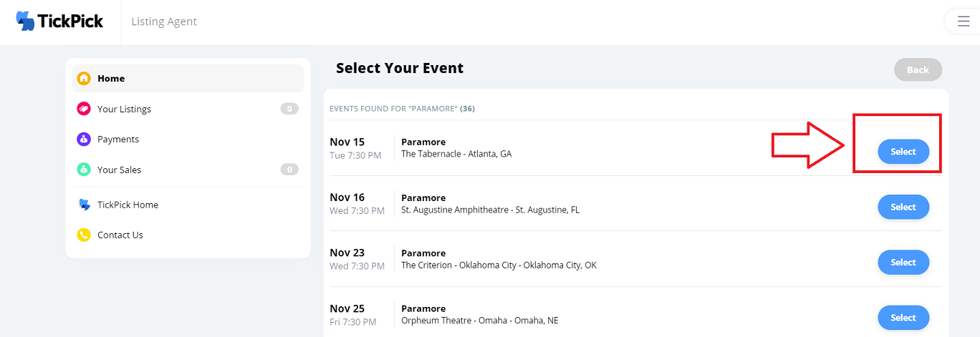The height and width of the screenshot is (337, 980).
Task: Open the hamburger menu
Action: click(963, 21)
